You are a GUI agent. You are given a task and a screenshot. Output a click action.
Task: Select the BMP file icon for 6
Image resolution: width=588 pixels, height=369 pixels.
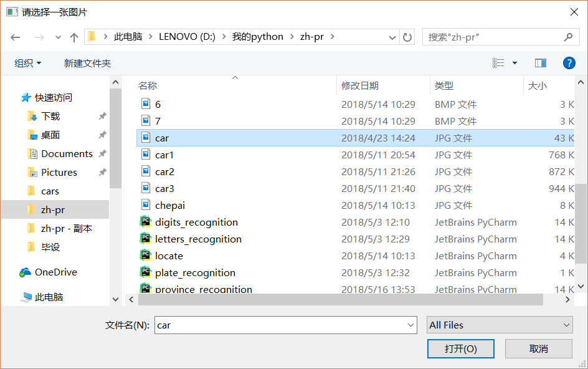point(146,103)
